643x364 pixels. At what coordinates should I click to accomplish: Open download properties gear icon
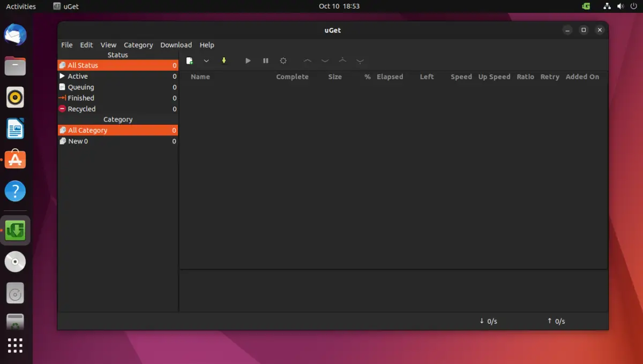(x=283, y=61)
